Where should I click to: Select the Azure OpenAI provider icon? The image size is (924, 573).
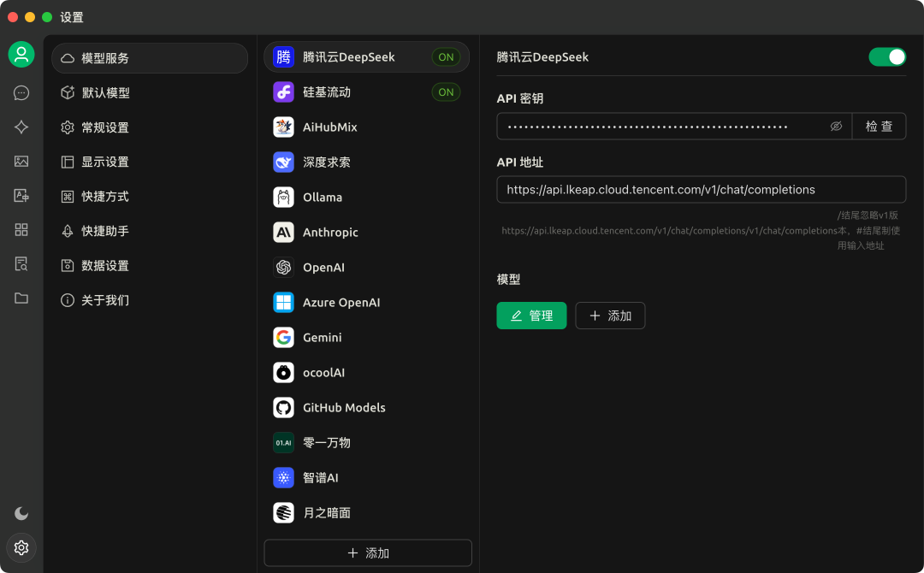(x=283, y=302)
